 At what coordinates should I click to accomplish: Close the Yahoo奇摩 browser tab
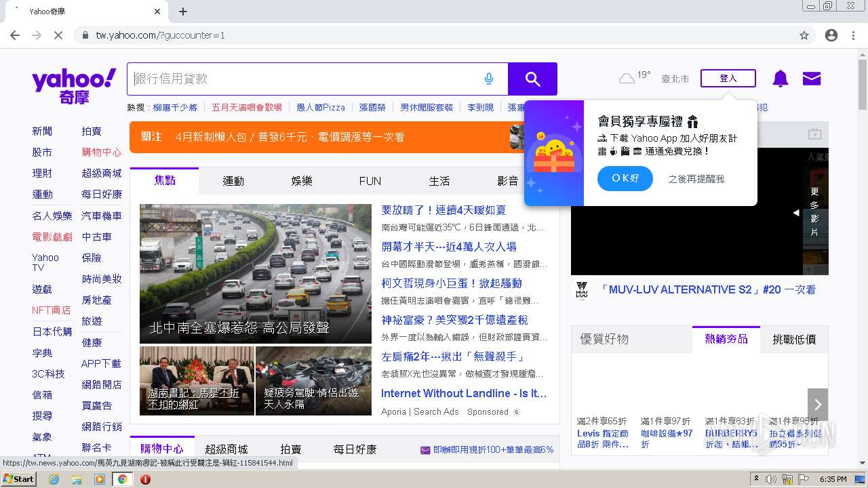pyautogui.click(x=157, y=12)
